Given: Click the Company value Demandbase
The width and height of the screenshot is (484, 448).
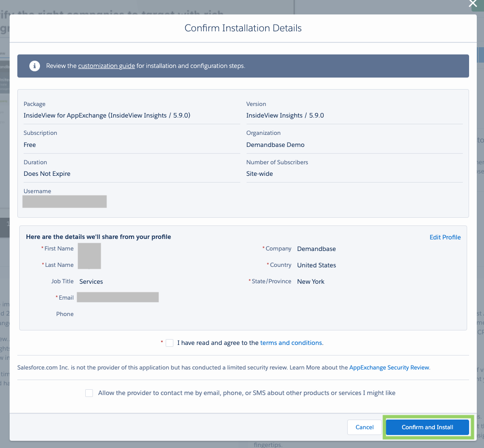Looking at the screenshot, I should 316,249.
